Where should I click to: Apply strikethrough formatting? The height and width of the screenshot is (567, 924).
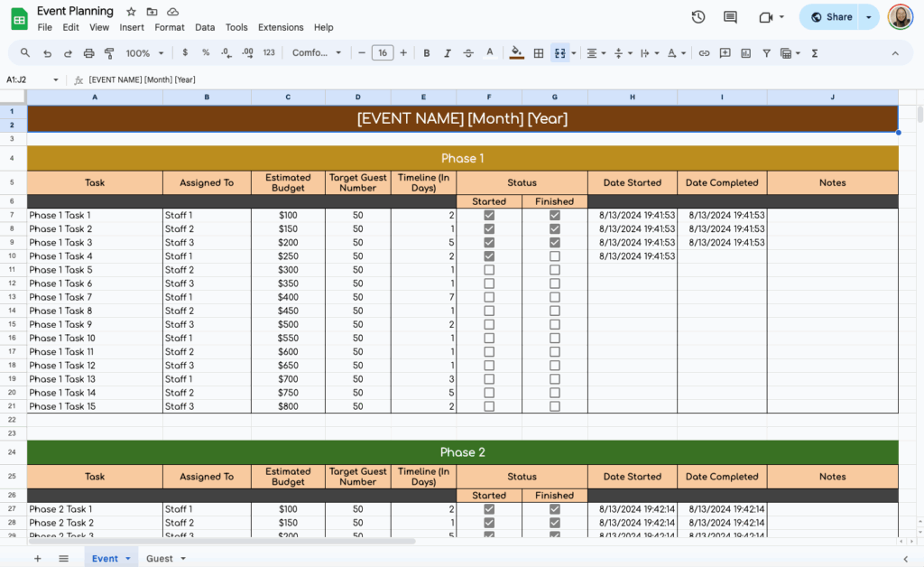pyautogui.click(x=468, y=52)
